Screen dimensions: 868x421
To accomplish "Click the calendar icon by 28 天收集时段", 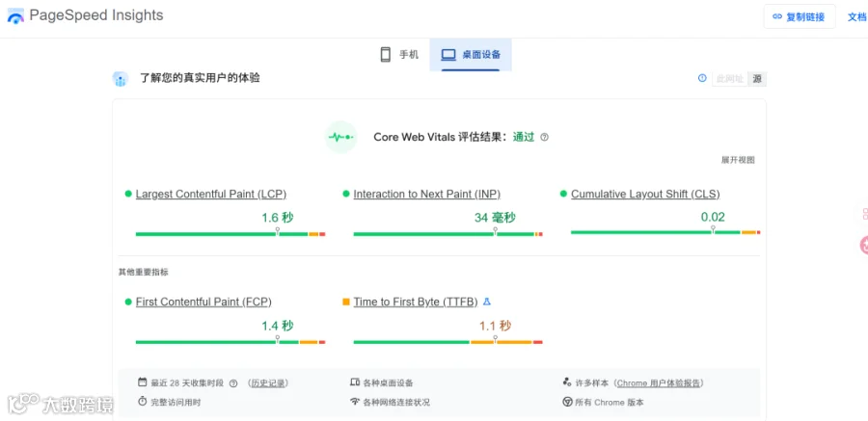I will pyautogui.click(x=143, y=382).
